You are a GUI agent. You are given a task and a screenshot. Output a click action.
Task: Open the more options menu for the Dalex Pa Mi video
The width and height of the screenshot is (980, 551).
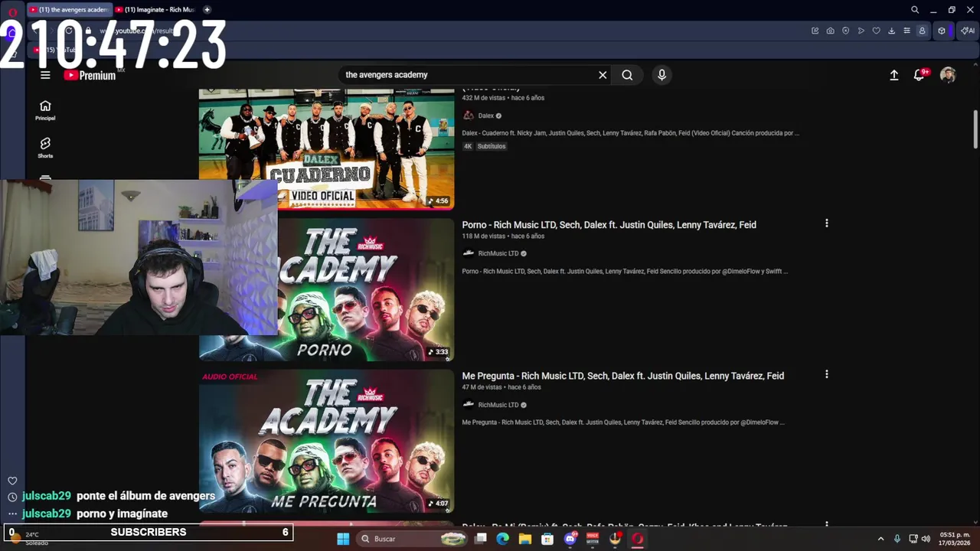(x=826, y=525)
